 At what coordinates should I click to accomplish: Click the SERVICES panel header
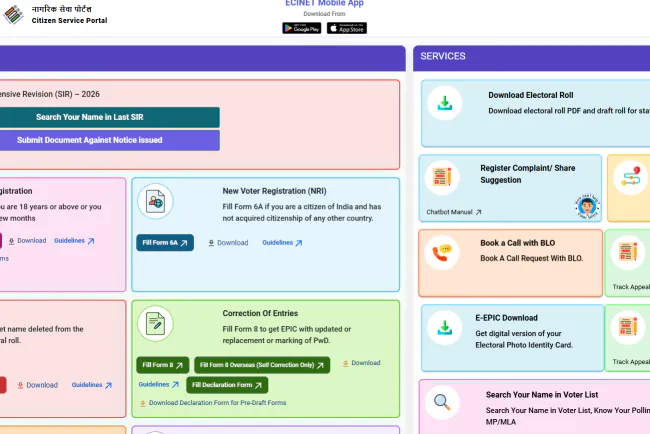pos(531,58)
